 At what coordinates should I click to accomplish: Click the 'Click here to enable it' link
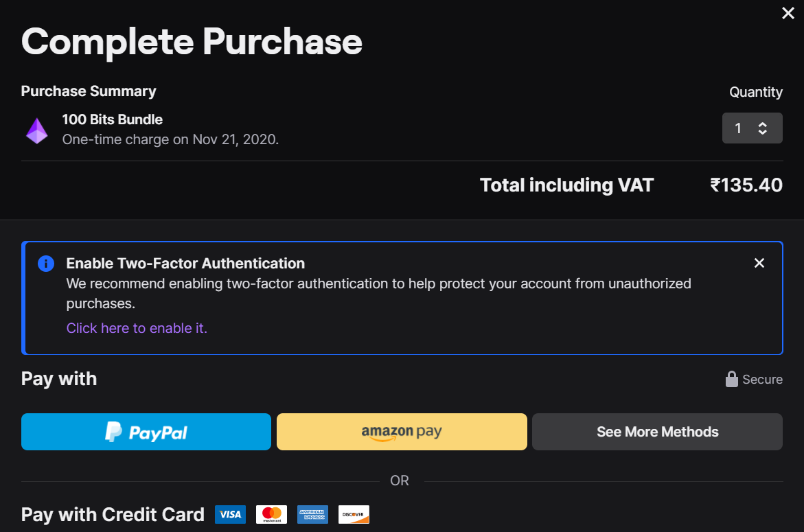coord(137,328)
